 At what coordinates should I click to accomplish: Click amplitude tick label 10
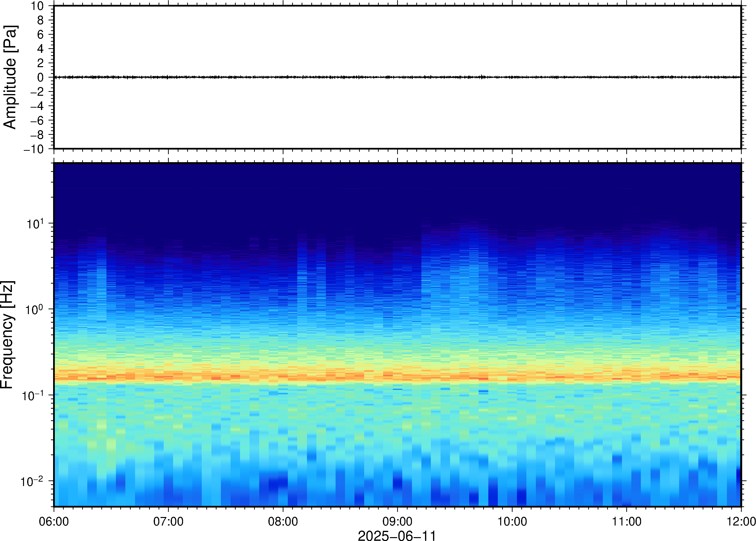point(37,6)
